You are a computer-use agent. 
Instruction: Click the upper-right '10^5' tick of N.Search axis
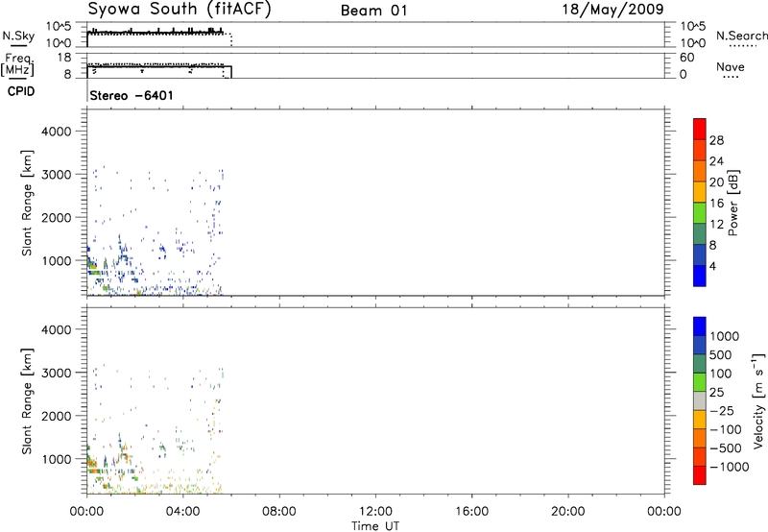click(x=693, y=27)
